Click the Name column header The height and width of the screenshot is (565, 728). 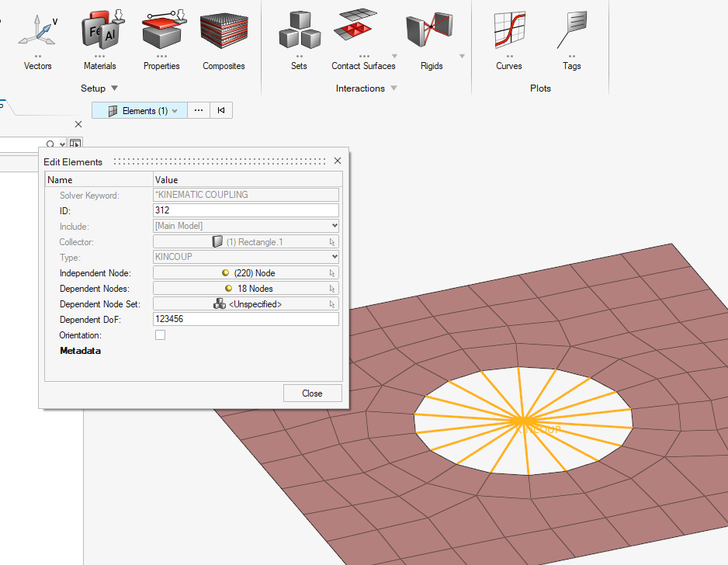pyautogui.click(x=99, y=180)
